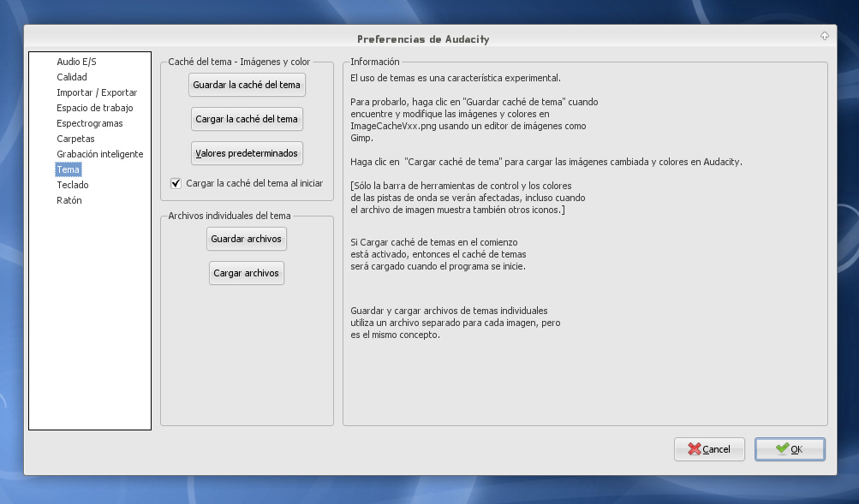Screen dimensions: 859x504
Task: Click the 'es el mismo concepto.' line
Action: [x=395, y=335]
